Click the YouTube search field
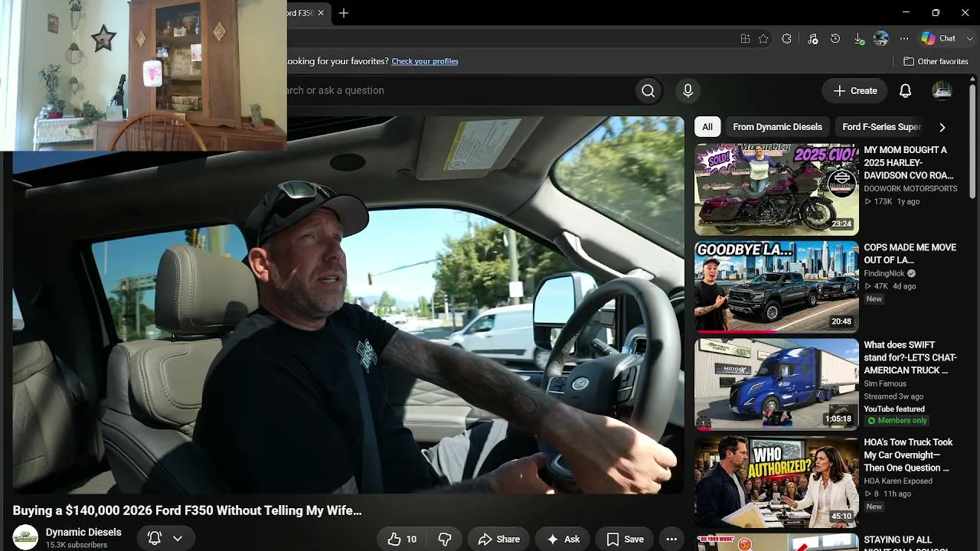The height and width of the screenshot is (551, 980). click(x=459, y=90)
